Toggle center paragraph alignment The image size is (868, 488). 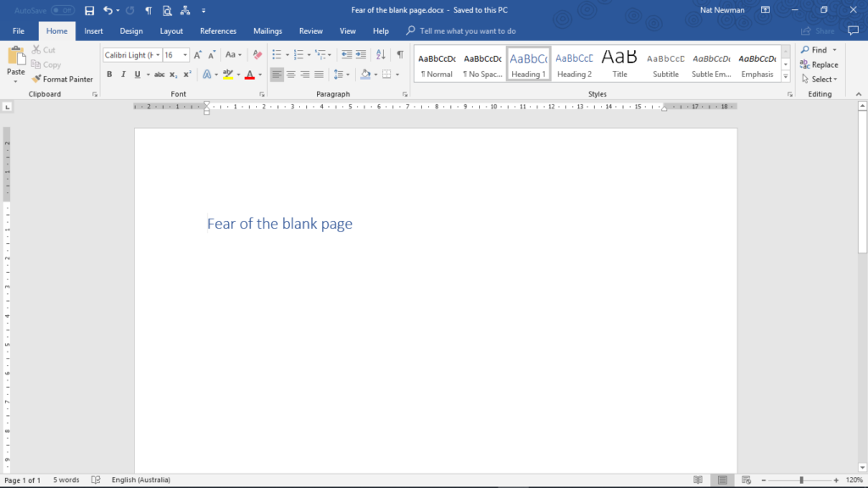click(291, 75)
